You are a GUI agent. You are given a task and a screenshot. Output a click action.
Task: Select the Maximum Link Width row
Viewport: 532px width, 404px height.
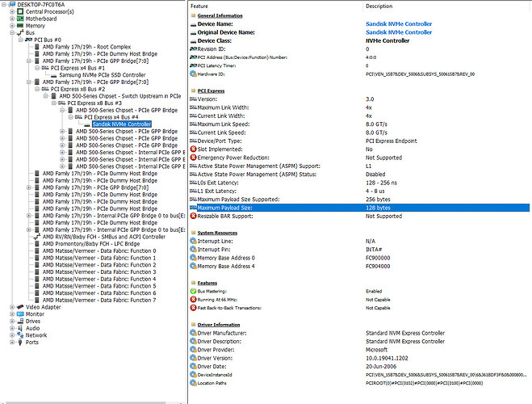pos(359,107)
